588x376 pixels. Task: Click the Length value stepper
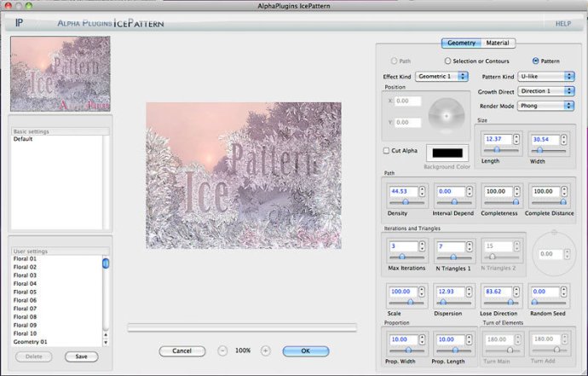tap(516, 139)
